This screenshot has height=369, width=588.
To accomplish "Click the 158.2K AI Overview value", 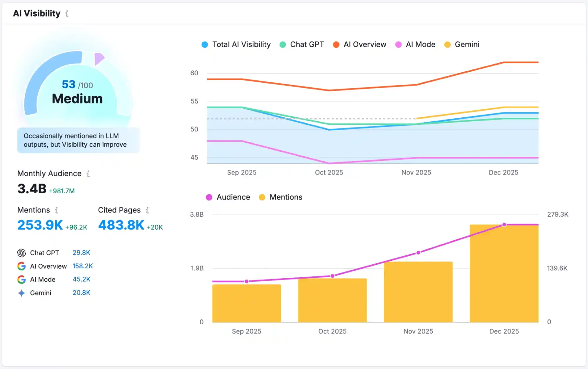I will coord(83,266).
